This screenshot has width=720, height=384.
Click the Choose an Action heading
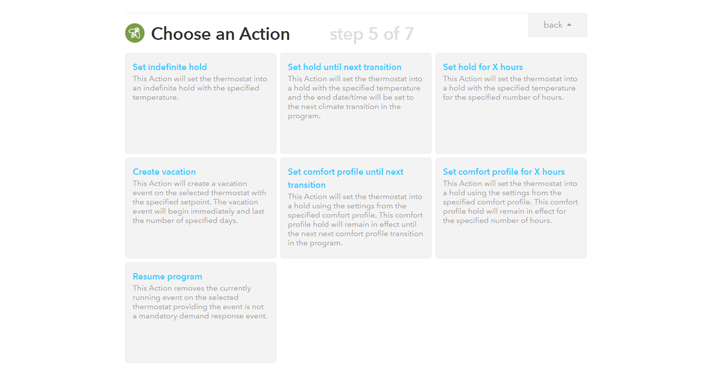[x=220, y=34]
